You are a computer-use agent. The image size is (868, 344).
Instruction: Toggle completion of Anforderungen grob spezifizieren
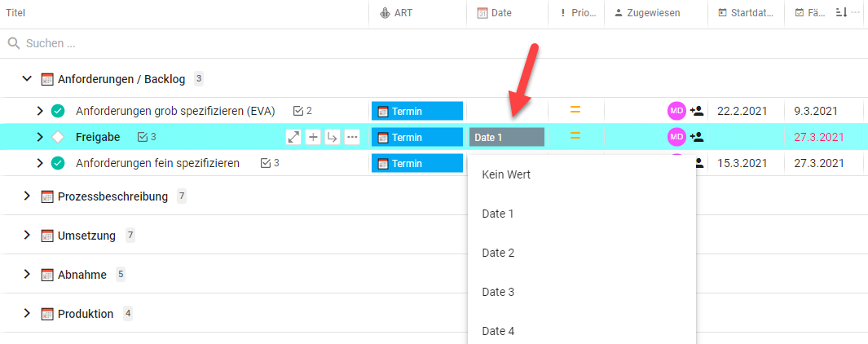pyautogui.click(x=58, y=111)
